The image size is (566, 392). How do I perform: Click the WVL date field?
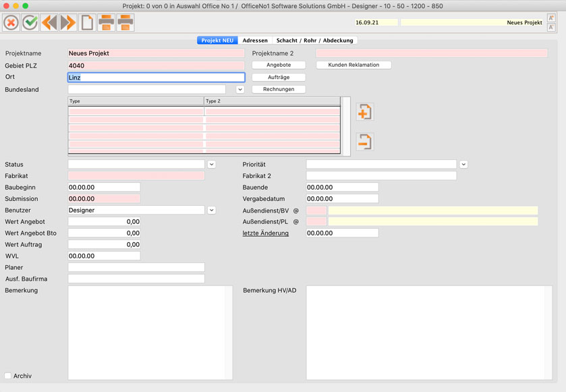pyautogui.click(x=104, y=256)
